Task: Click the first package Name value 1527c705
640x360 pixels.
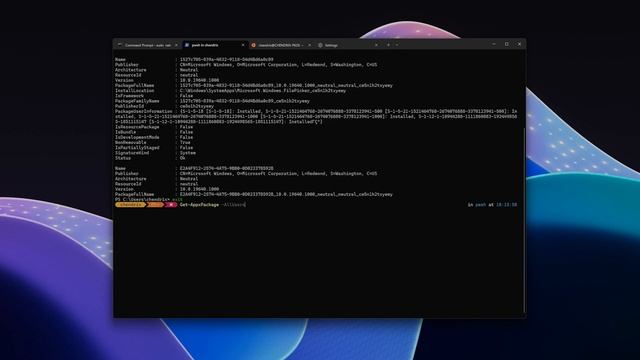Action: point(227,60)
